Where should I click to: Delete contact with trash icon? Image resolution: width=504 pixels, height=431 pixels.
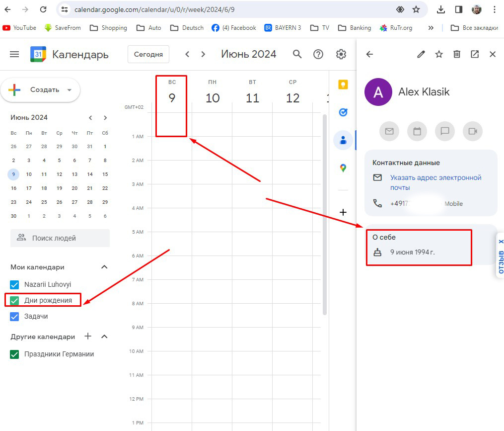(x=457, y=54)
